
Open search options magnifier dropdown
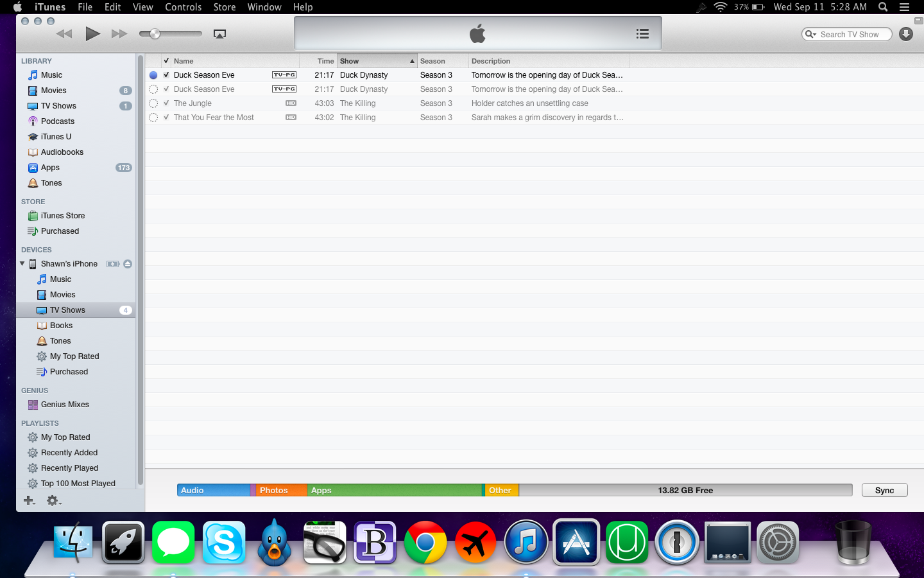point(811,34)
